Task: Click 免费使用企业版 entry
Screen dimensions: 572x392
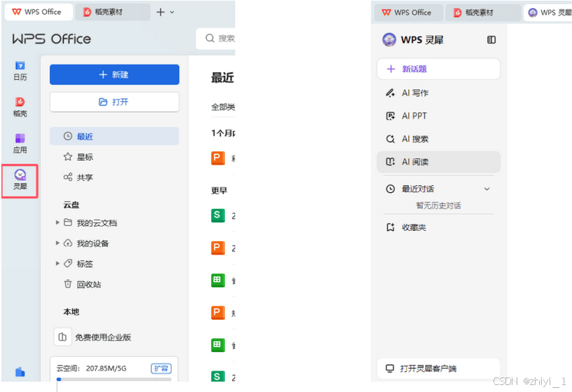Action: point(93,337)
